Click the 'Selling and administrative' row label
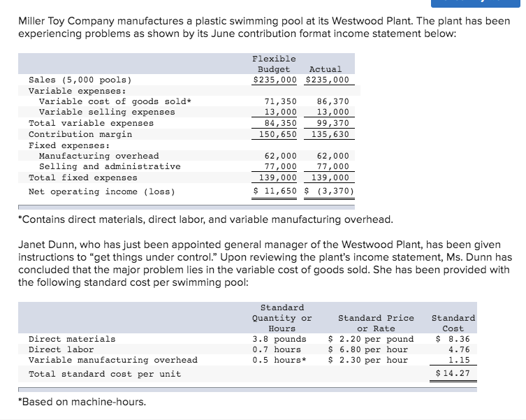The image size is (526, 420). (x=110, y=166)
